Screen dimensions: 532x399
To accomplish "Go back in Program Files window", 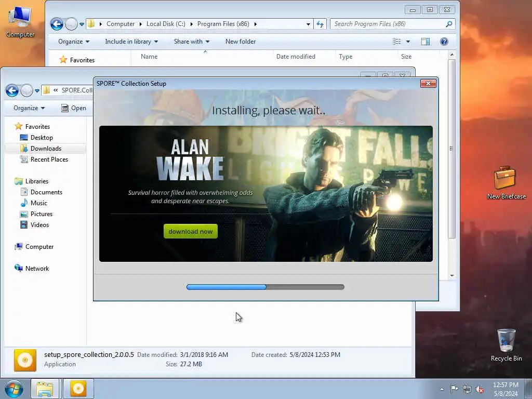I will (x=57, y=24).
